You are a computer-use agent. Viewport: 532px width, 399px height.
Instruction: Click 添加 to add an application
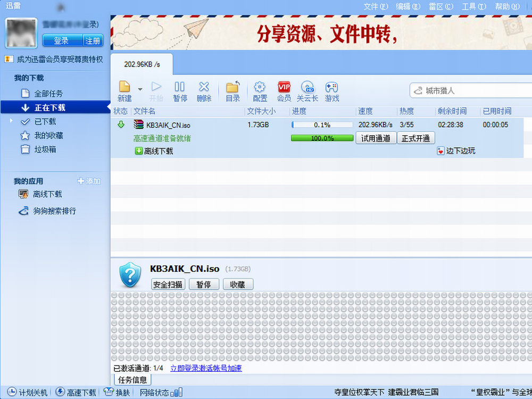89,181
